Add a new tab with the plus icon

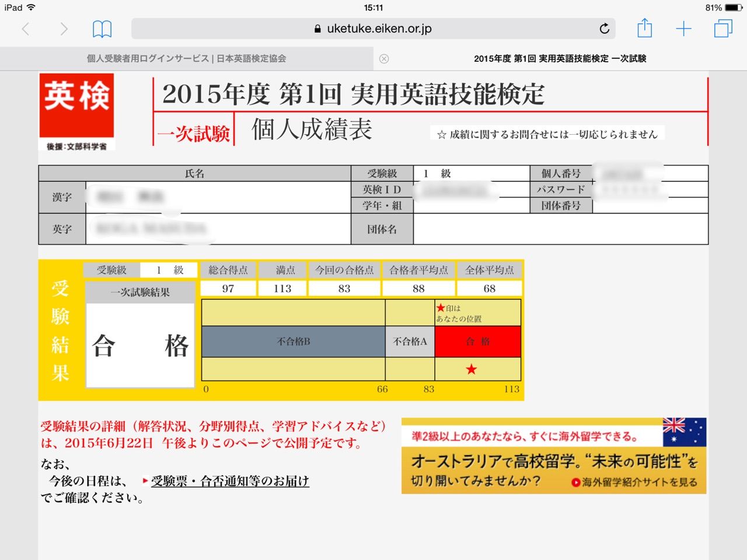683,29
